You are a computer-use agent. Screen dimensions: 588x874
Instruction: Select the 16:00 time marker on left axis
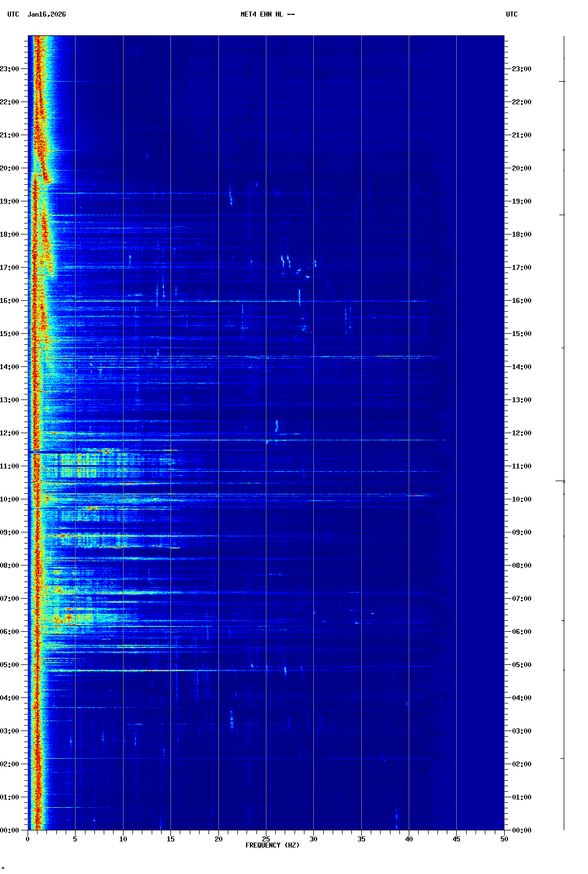tap(10, 301)
